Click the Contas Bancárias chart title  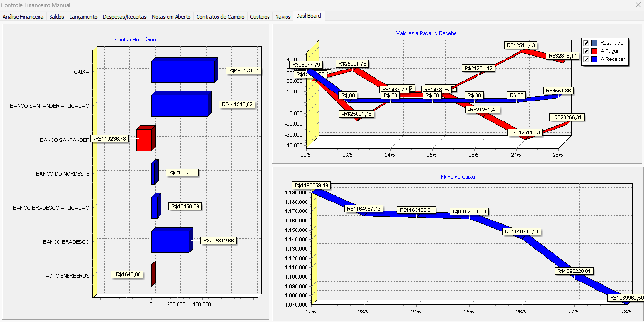(135, 40)
